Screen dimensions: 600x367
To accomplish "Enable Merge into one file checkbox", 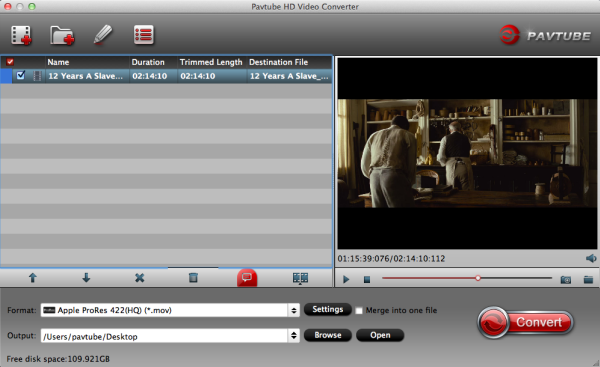I will coord(359,310).
